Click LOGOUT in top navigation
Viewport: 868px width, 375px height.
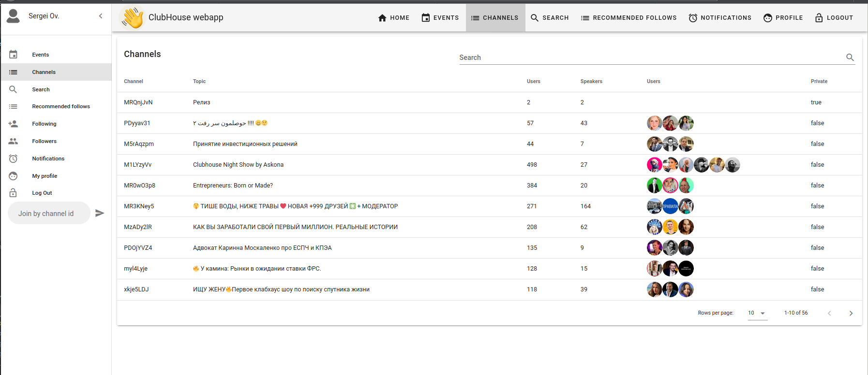tap(834, 18)
